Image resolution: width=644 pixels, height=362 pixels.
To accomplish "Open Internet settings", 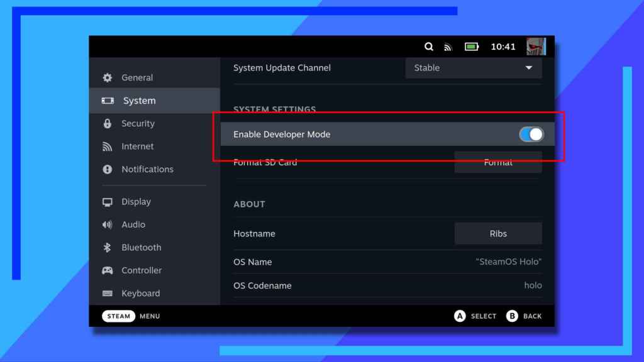I will (x=155, y=146).
